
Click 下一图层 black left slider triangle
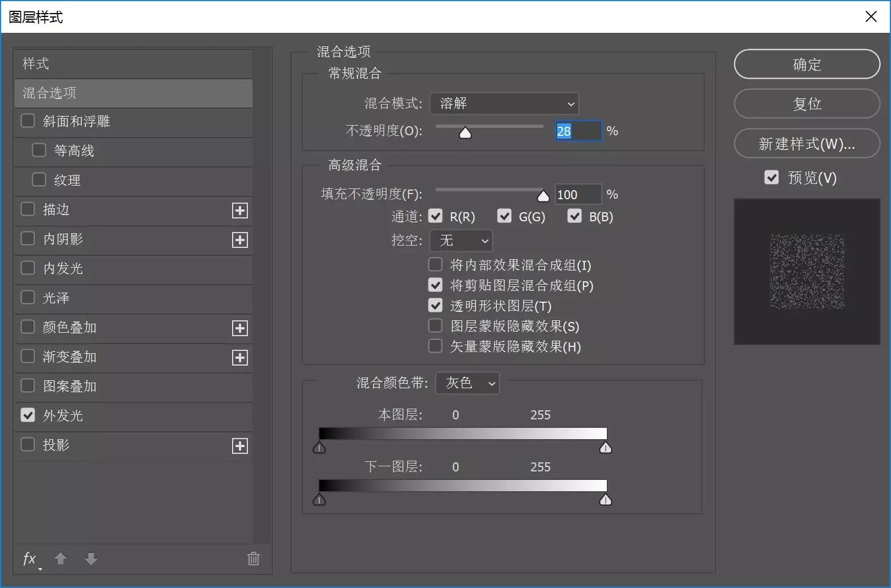[319, 500]
